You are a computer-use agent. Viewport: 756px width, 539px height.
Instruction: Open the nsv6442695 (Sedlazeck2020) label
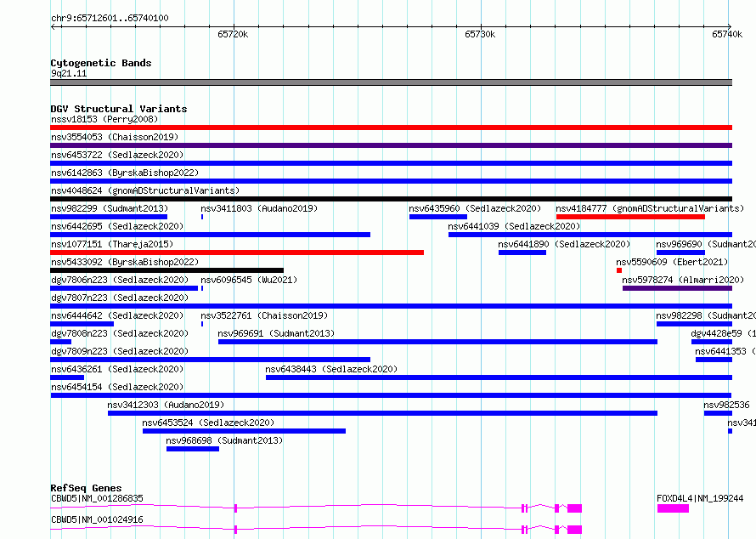[x=117, y=226]
